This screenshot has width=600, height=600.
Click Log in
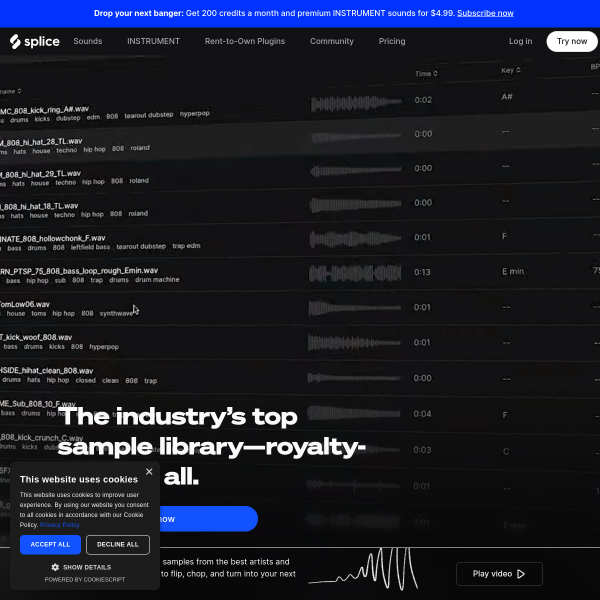[x=520, y=41]
